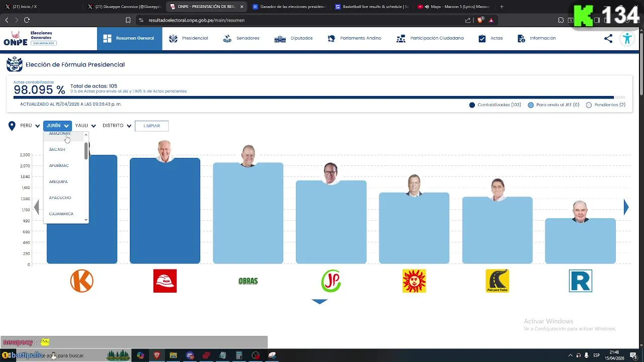Open the Actas tab
This screenshot has height=362, width=644.
pos(490,38)
